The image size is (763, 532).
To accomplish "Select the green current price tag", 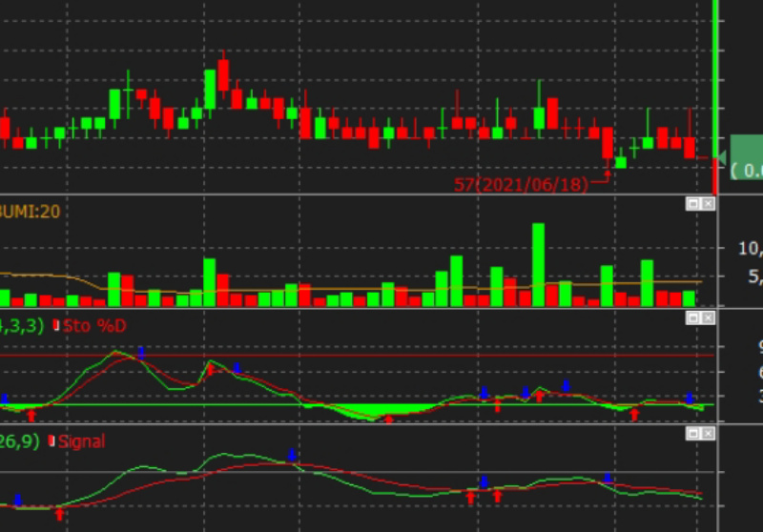I will (745, 157).
